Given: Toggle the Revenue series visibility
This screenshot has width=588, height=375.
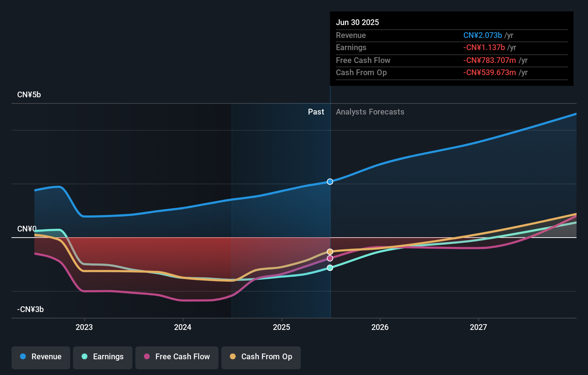Looking at the screenshot, I should (x=40, y=357).
